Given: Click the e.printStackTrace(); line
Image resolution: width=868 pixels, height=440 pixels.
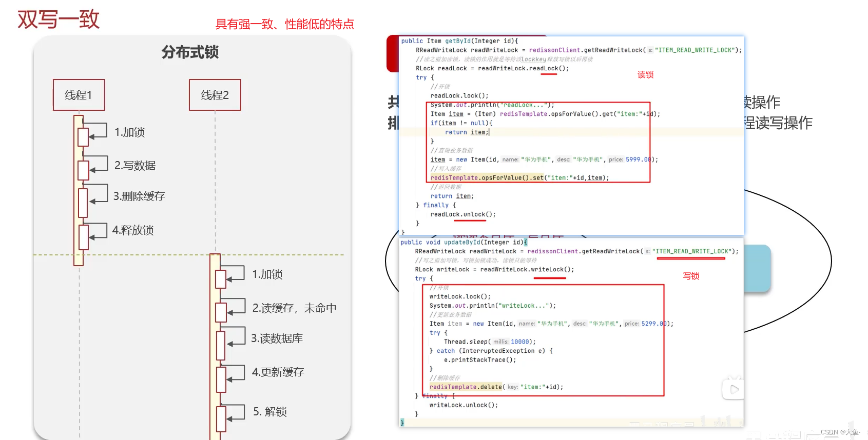Looking at the screenshot, I should [480, 360].
